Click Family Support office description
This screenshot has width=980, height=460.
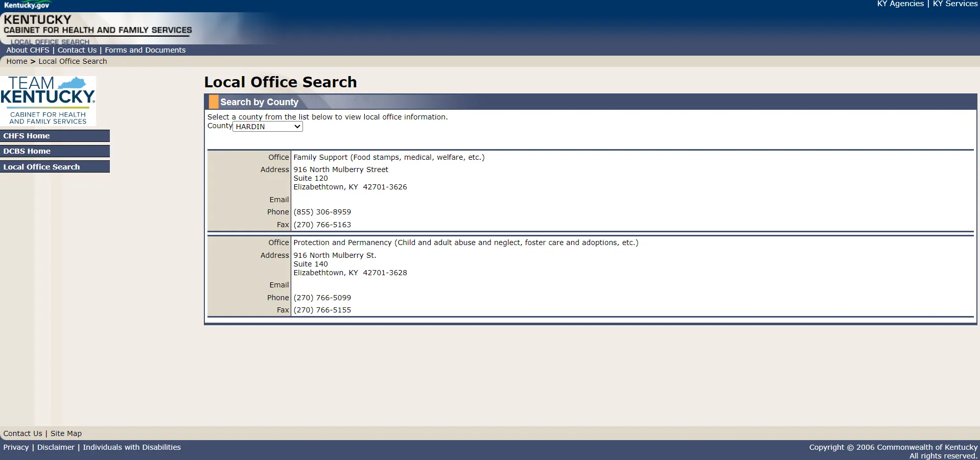click(389, 157)
